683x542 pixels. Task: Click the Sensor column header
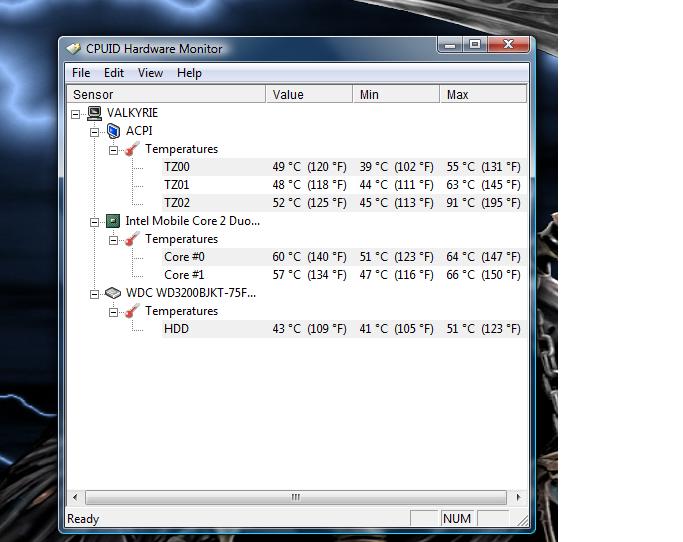coord(166,94)
